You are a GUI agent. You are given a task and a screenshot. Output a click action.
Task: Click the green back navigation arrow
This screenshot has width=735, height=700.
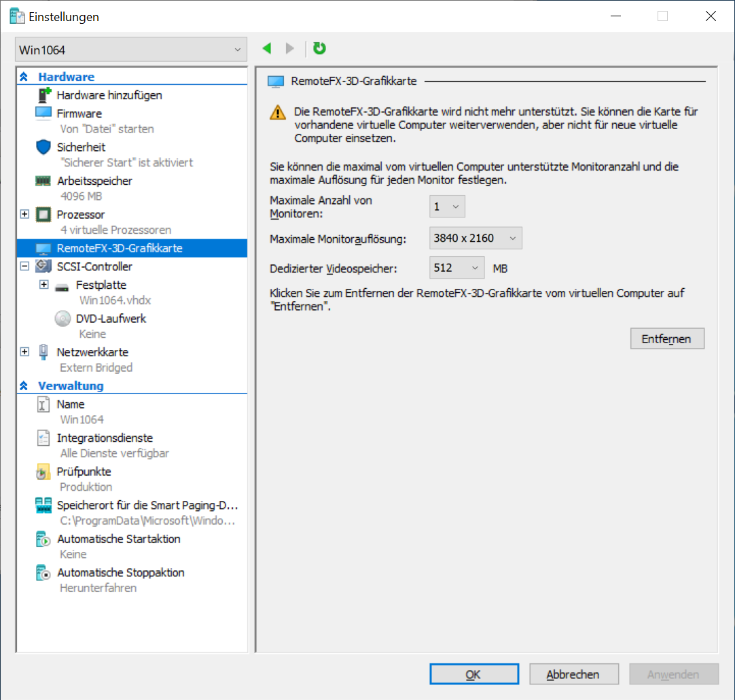267,48
